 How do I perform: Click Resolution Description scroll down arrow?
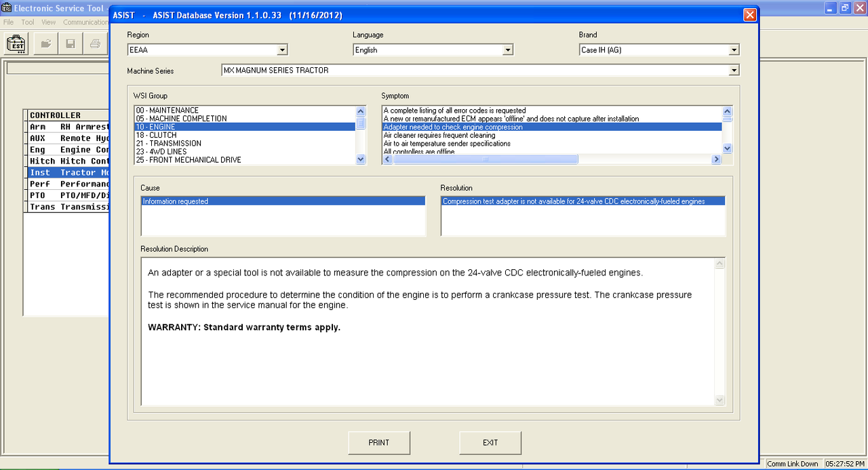click(720, 400)
